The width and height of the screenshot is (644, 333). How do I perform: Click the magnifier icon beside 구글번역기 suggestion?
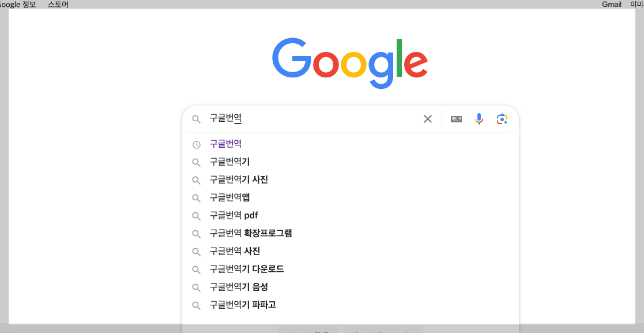[196, 162]
